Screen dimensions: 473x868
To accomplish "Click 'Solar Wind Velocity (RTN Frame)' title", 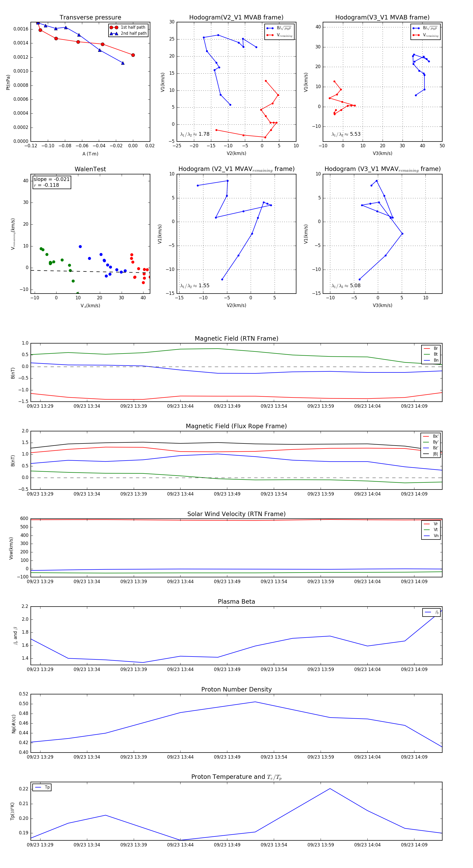I will (236, 514).
